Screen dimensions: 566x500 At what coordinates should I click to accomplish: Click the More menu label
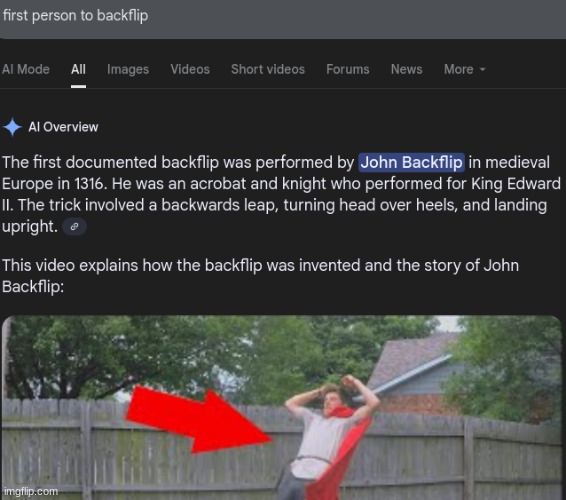(x=458, y=69)
